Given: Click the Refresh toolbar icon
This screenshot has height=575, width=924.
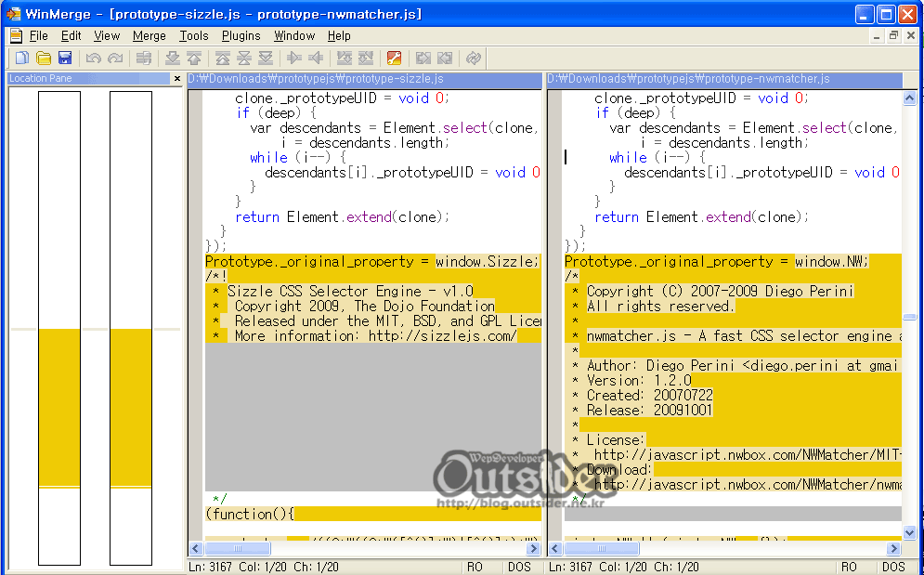Looking at the screenshot, I should tap(474, 58).
